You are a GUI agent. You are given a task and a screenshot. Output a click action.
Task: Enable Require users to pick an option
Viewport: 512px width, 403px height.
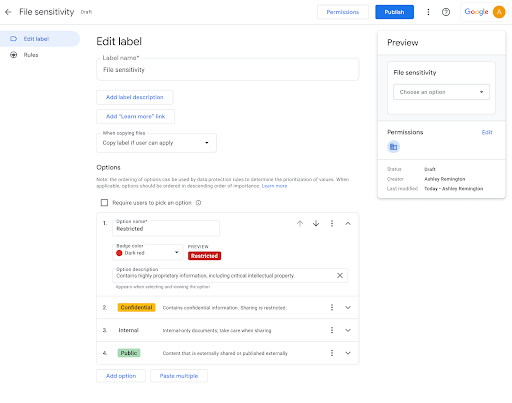pyautogui.click(x=104, y=203)
